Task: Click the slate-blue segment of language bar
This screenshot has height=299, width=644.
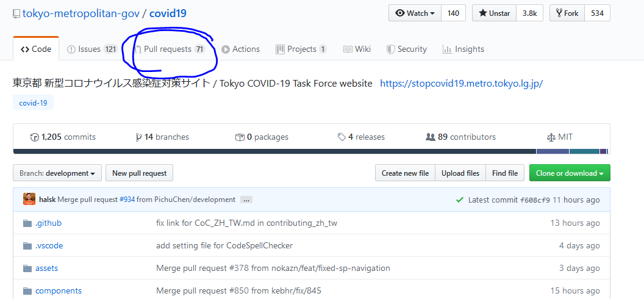Action: coord(553,151)
